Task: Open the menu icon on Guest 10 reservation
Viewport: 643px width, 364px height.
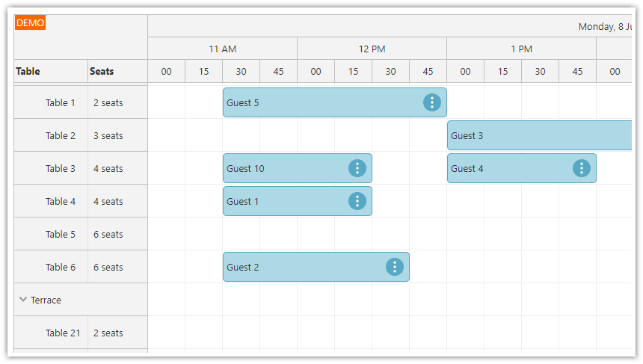Action: click(x=357, y=168)
